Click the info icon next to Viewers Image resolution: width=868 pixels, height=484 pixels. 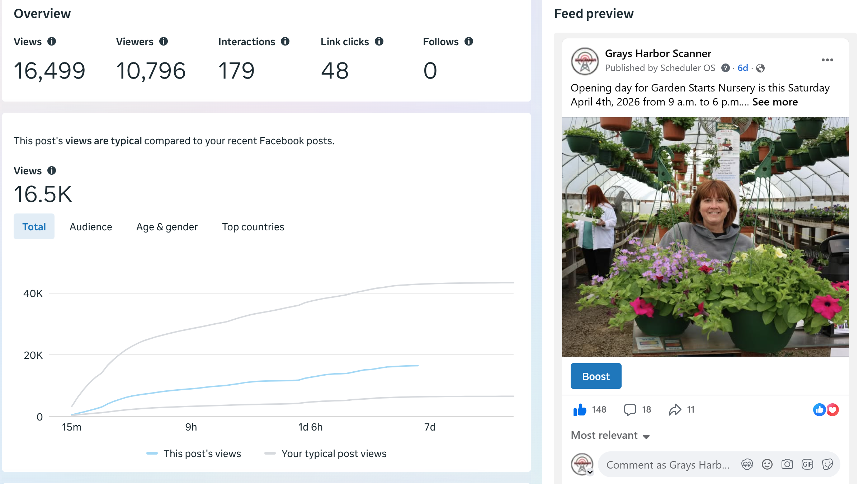coord(164,42)
